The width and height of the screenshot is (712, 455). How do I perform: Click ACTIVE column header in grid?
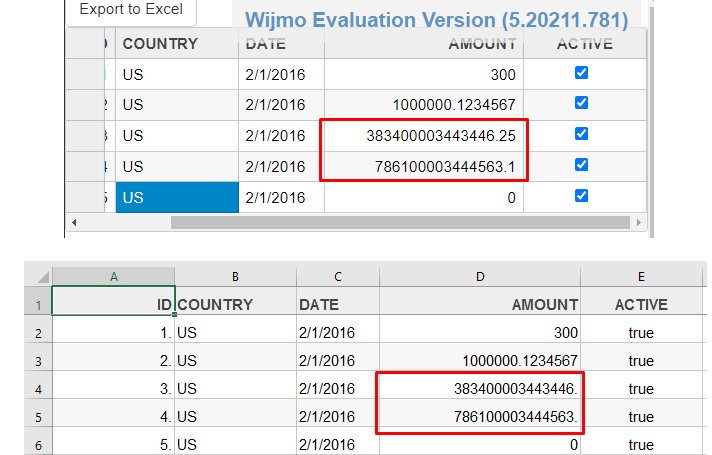click(x=585, y=44)
